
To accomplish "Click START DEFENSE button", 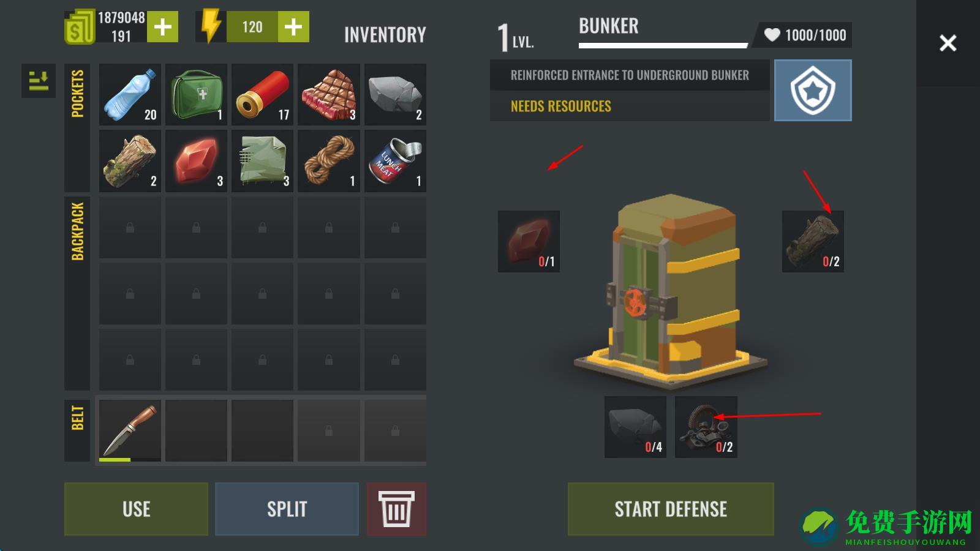I will tap(671, 509).
